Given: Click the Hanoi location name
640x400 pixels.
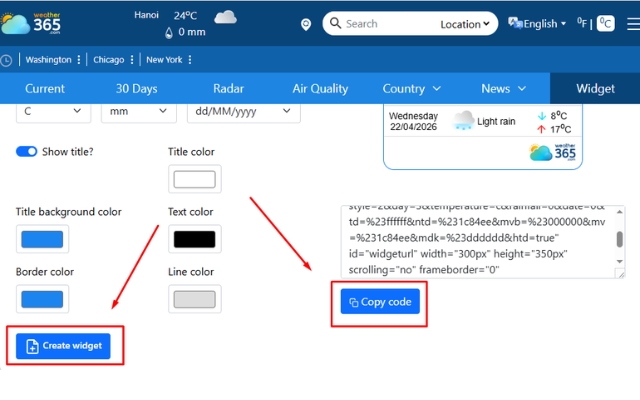Looking at the screenshot, I should (146, 15).
